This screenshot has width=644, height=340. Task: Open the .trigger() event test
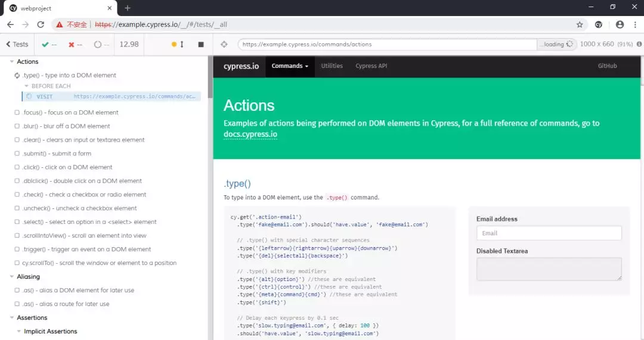click(x=86, y=249)
